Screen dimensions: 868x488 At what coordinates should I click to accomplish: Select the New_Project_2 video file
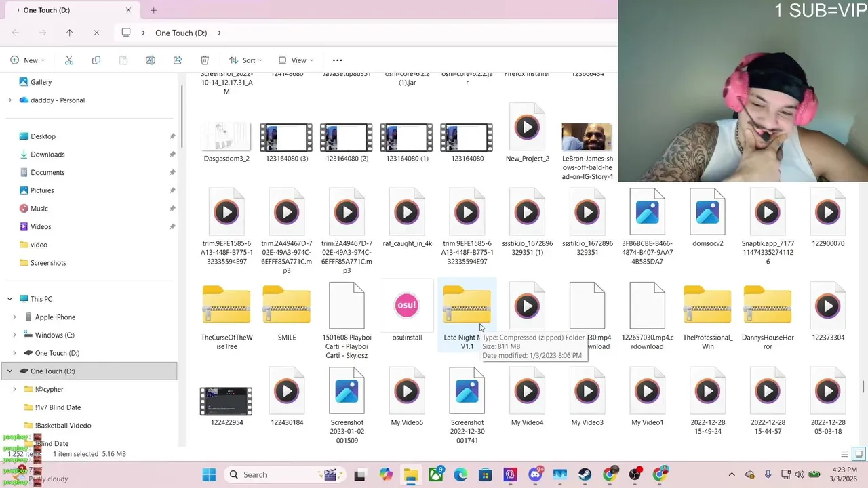point(527,133)
